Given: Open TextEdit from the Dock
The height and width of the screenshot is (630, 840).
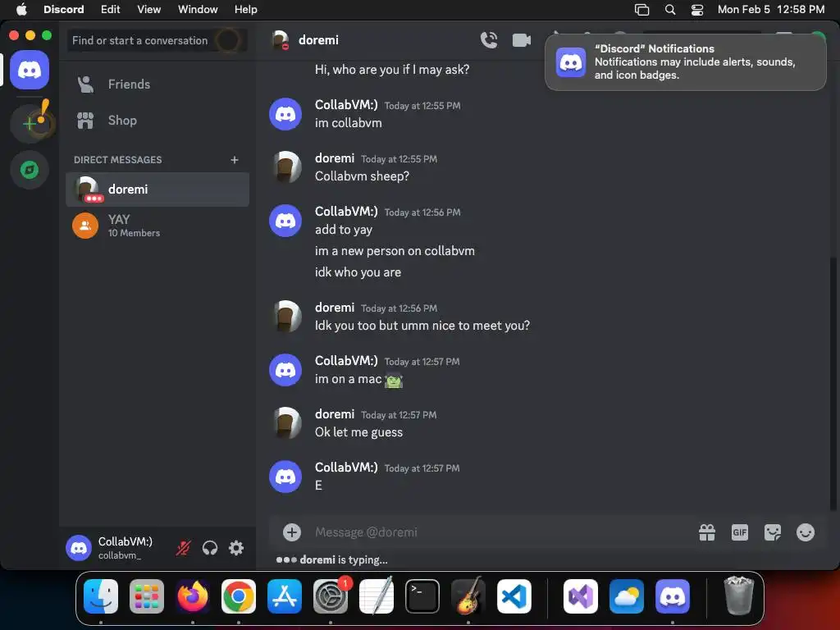Looking at the screenshot, I should pyautogui.click(x=376, y=596).
